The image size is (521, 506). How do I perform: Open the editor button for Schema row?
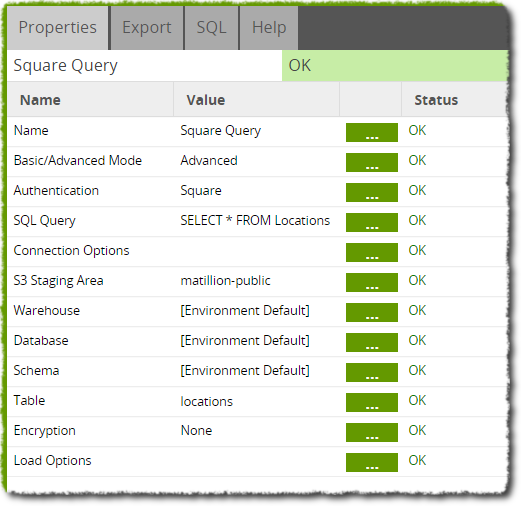pos(372,372)
